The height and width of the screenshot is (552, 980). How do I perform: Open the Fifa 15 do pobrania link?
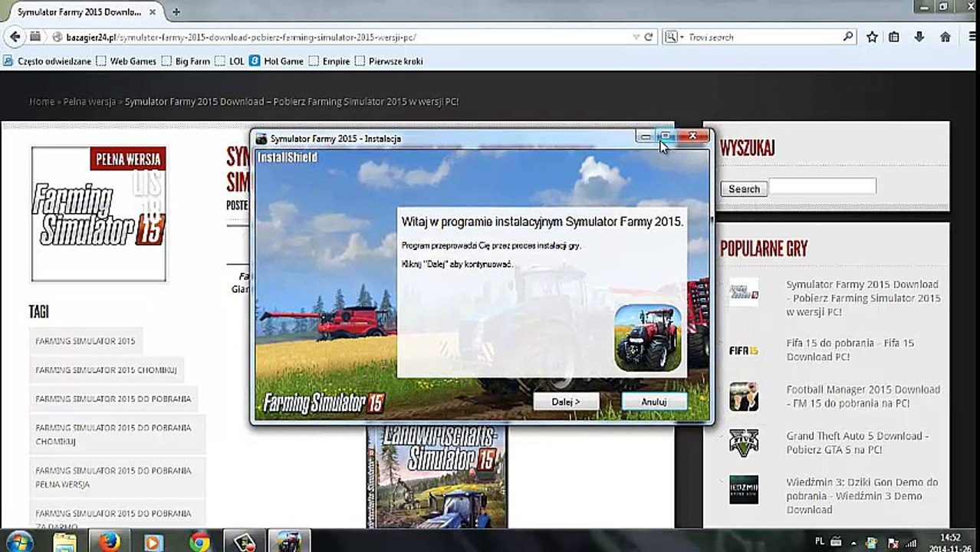click(x=850, y=350)
